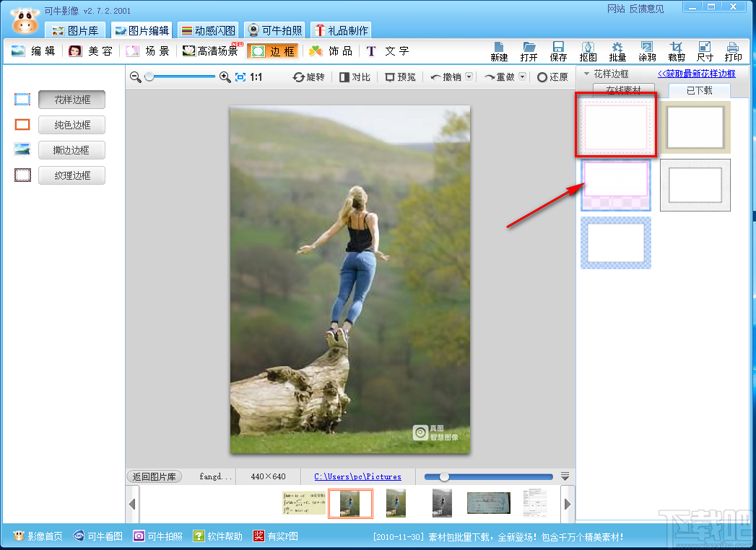Click the 撕边边框 landscape icon
Screen dimensions: 756x550
22,149
